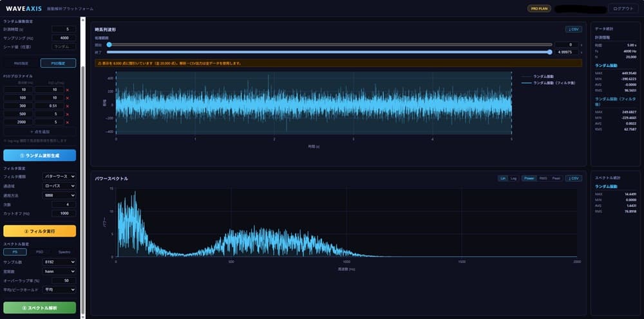Open the 窓関数 dropdown showing hann
This screenshot has width=644, height=319.
(59, 271)
